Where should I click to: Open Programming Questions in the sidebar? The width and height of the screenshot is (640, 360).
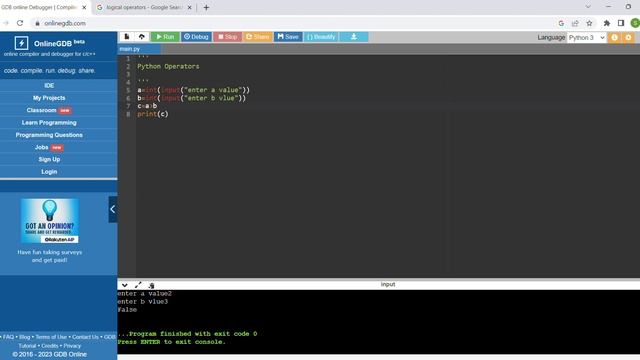[49, 135]
